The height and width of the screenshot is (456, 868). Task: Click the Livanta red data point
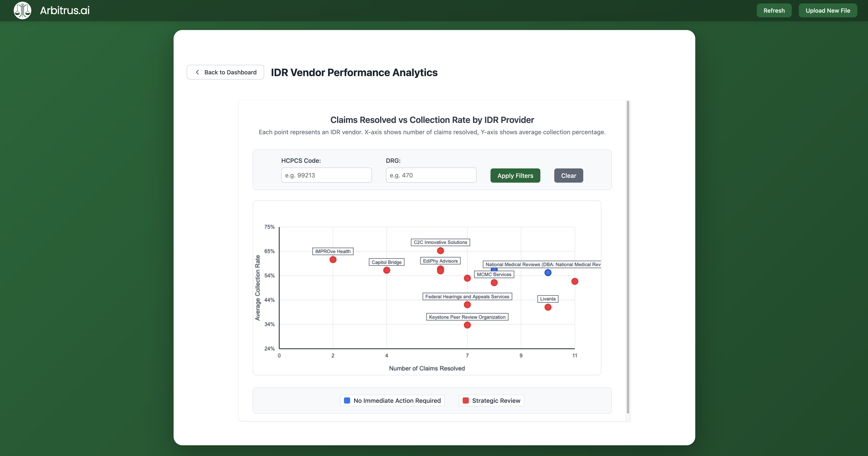548,307
